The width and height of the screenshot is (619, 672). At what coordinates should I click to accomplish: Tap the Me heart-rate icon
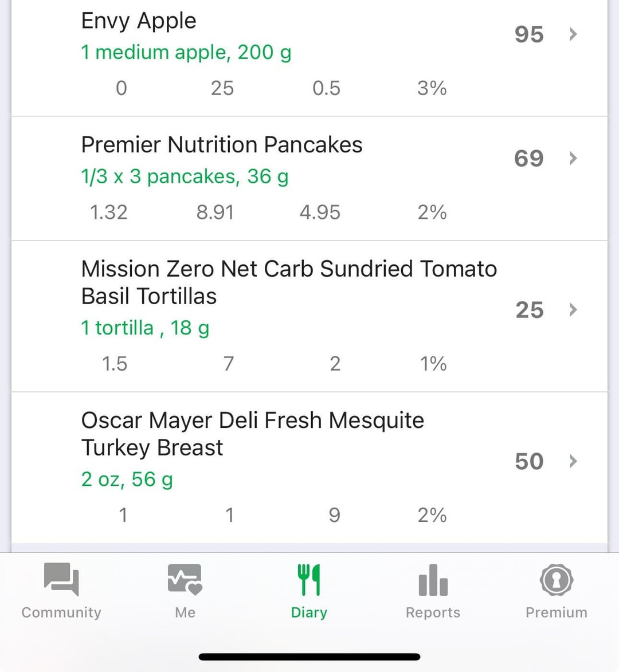point(185,579)
